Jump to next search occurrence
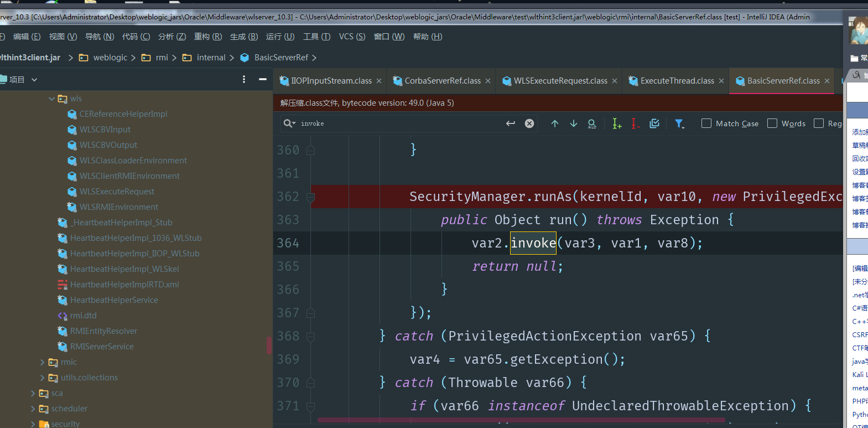868x428 pixels. click(x=574, y=123)
